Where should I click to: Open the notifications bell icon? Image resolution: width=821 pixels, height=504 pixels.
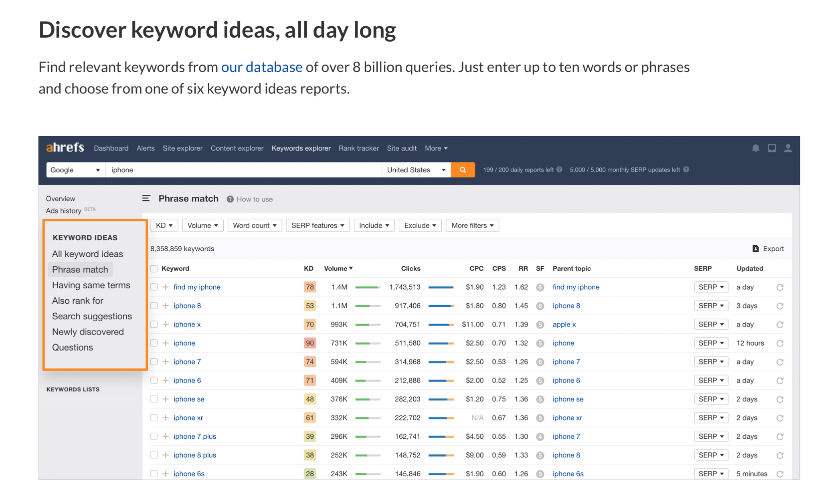point(755,148)
